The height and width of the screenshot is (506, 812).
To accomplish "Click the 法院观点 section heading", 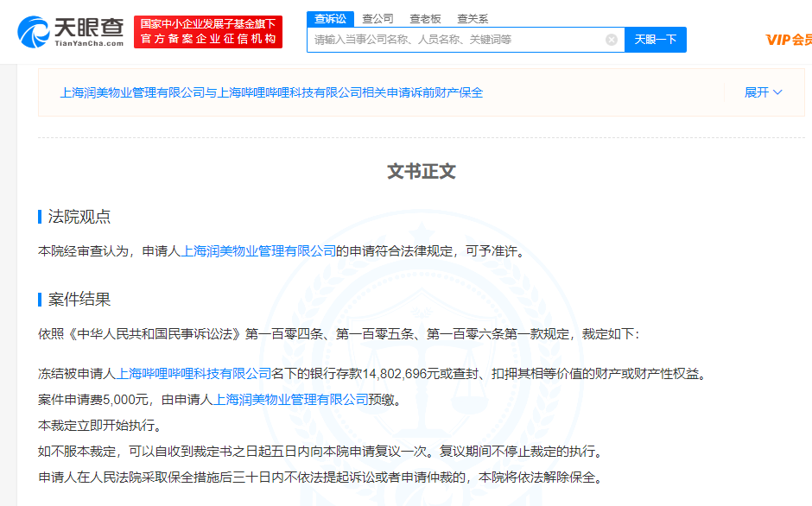I will [79, 217].
